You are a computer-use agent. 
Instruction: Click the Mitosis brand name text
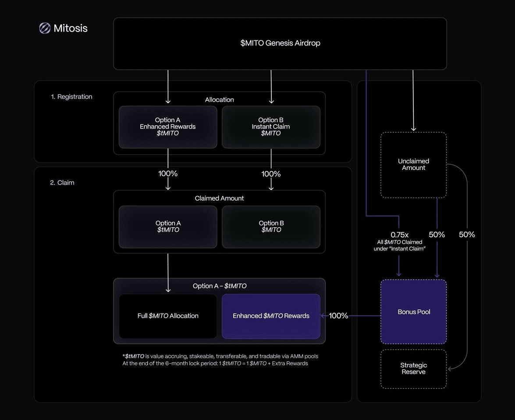(x=71, y=28)
